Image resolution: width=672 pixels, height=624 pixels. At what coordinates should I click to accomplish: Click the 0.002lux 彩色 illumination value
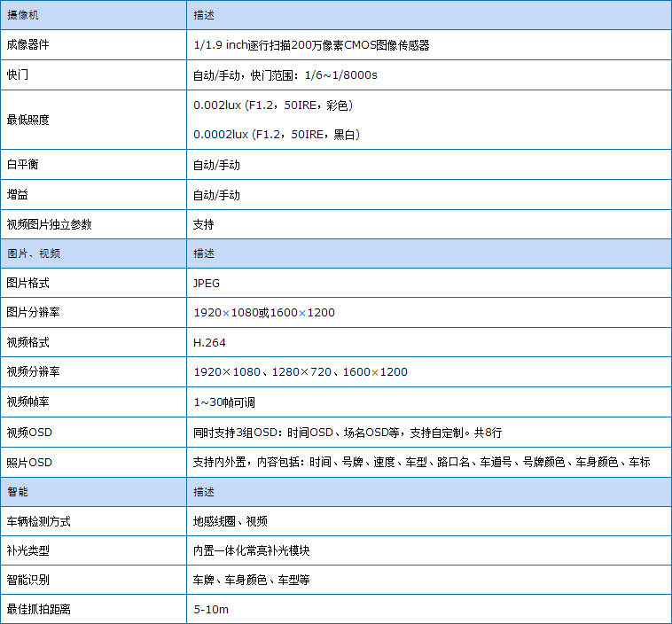click(x=272, y=105)
